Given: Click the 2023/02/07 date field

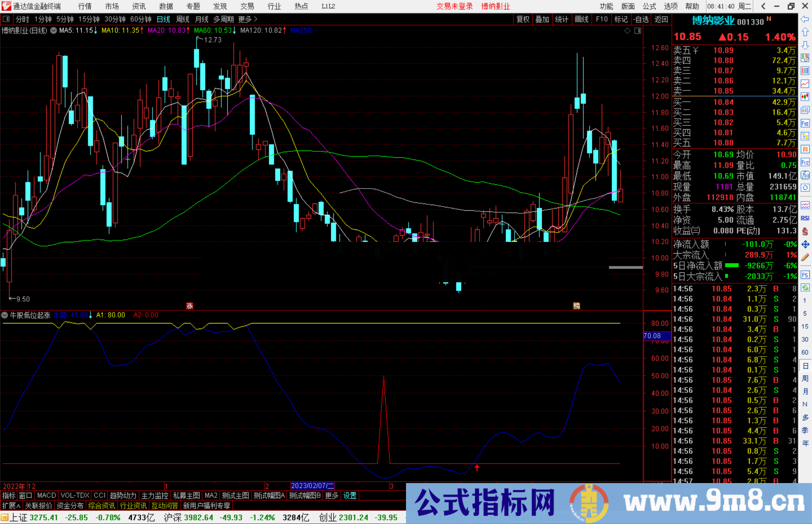Looking at the screenshot, I should pyautogui.click(x=311, y=486).
